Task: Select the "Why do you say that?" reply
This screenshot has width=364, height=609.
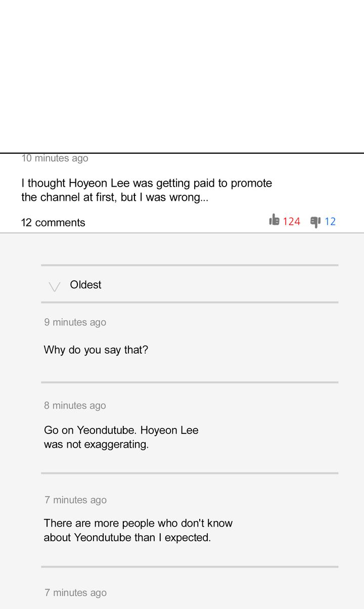Action: click(x=96, y=350)
